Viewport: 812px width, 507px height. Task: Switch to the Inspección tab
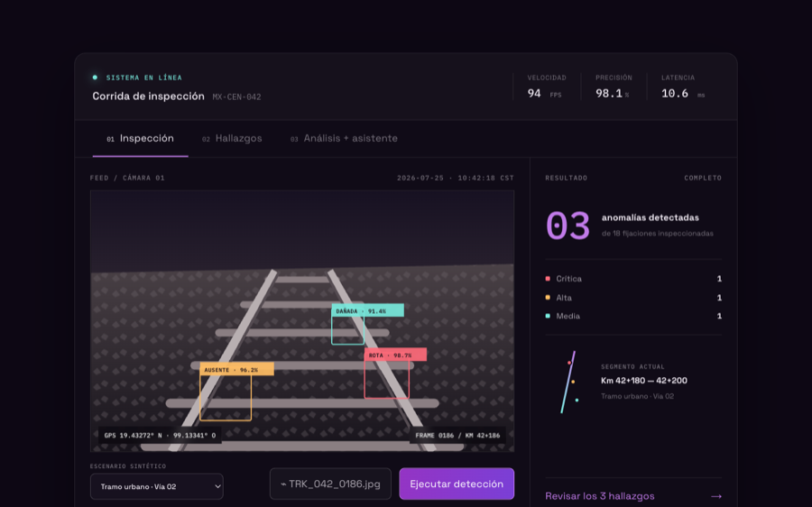coord(141,139)
